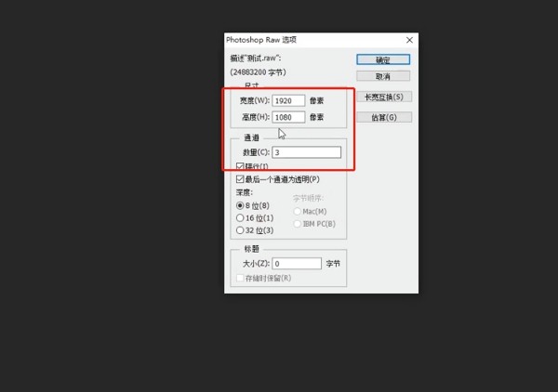Select the IBM PC(B) byte order option
Image resolution: width=558 pixels, height=392 pixels.
pyautogui.click(x=298, y=224)
